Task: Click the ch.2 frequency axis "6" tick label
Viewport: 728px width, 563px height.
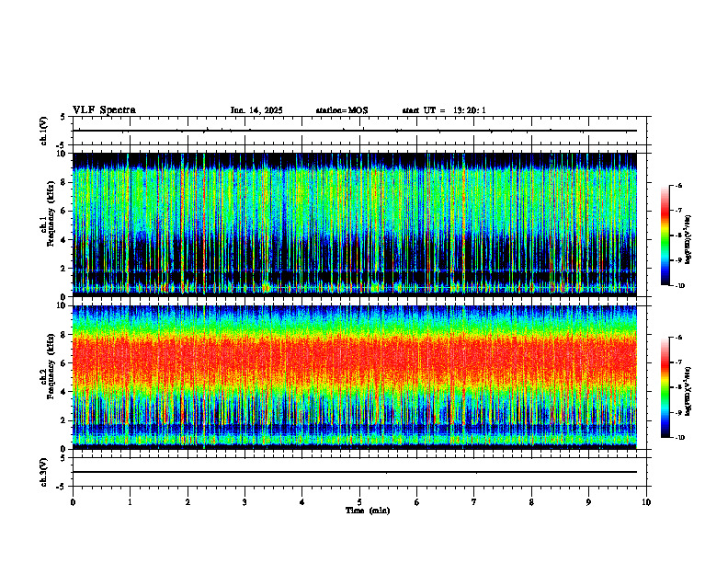Action: tap(64, 363)
